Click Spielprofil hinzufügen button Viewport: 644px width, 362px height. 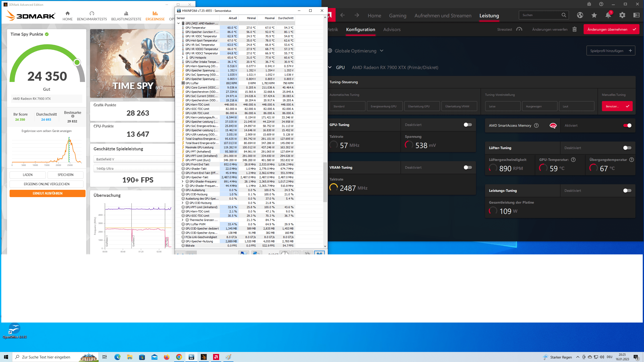point(611,51)
